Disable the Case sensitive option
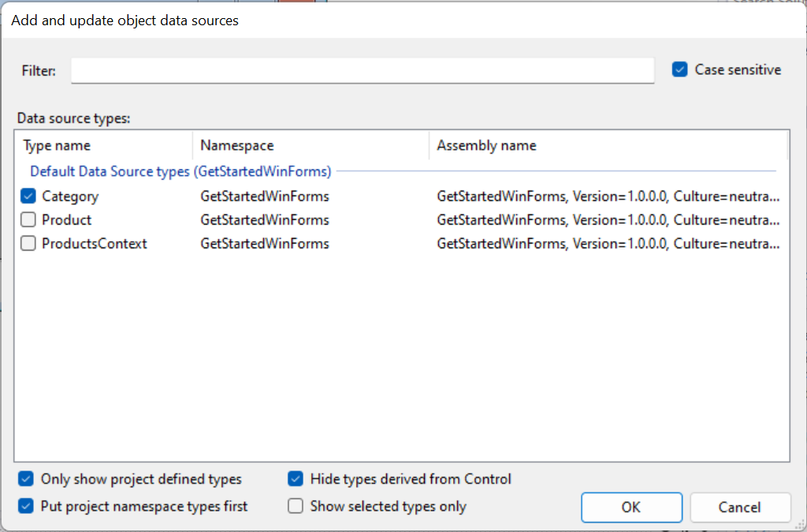The width and height of the screenshot is (807, 532). tap(679, 69)
